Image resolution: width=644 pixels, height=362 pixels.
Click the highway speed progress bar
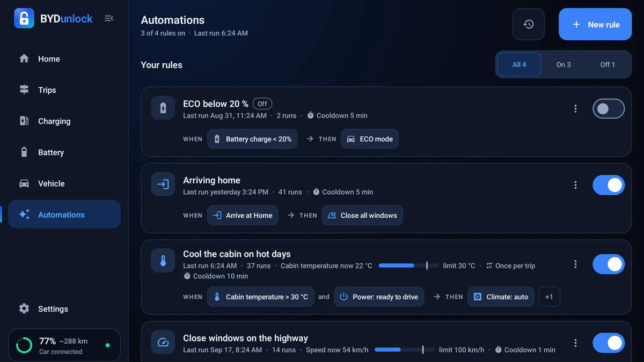tap(405, 350)
